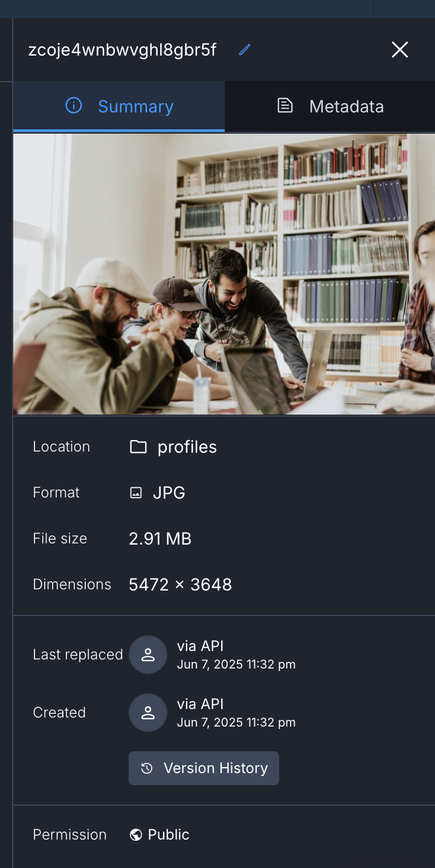
Task: Click the image icon next to JPG
Action: 136,493
